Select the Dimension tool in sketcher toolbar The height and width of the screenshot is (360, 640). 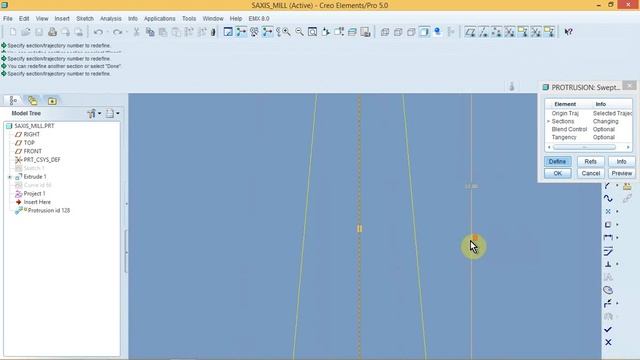tap(608, 238)
